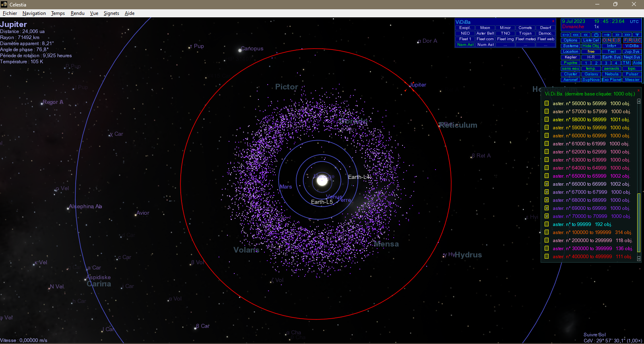Click the orange N letter button
The width and height of the screenshot is (644, 344).
(x=609, y=40)
